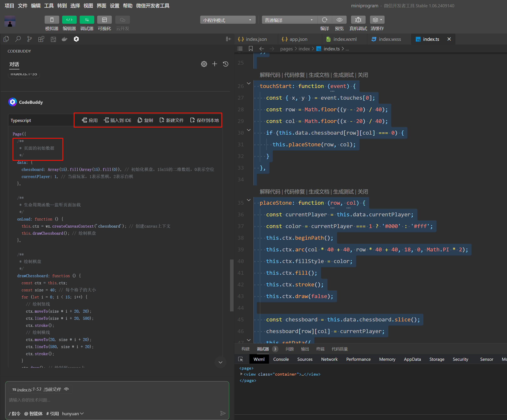Open the source control branch icon
Screen dimensions: 507x420
(x=29, y=39)
